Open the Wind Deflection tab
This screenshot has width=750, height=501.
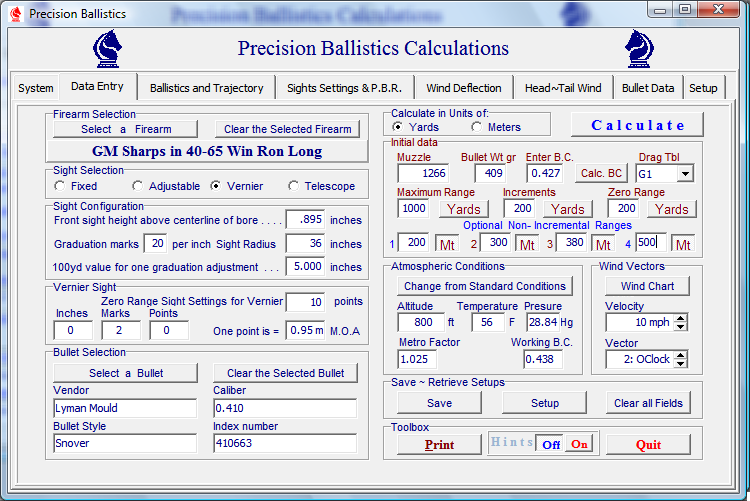(464, 88)
